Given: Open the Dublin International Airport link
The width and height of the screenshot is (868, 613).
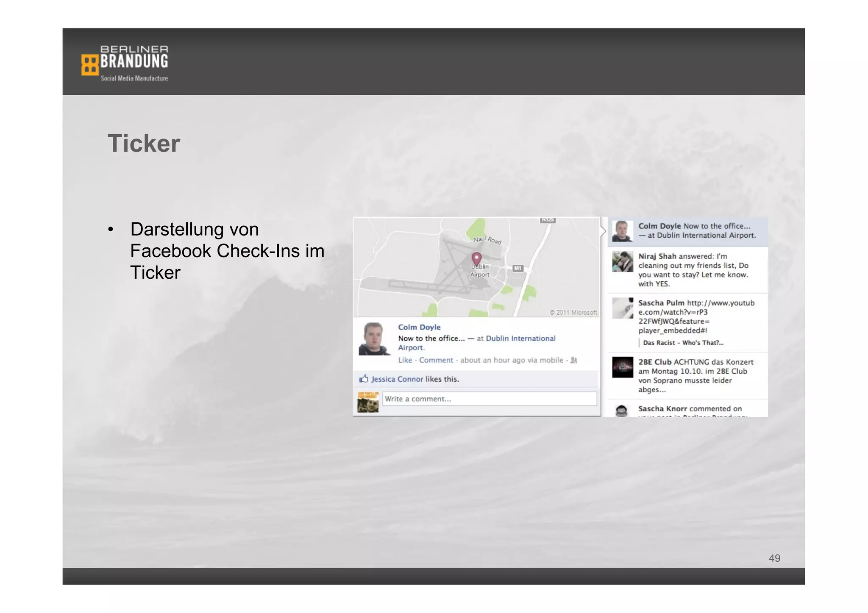Looking at the screenshot, I should click(x=476, y=343).
